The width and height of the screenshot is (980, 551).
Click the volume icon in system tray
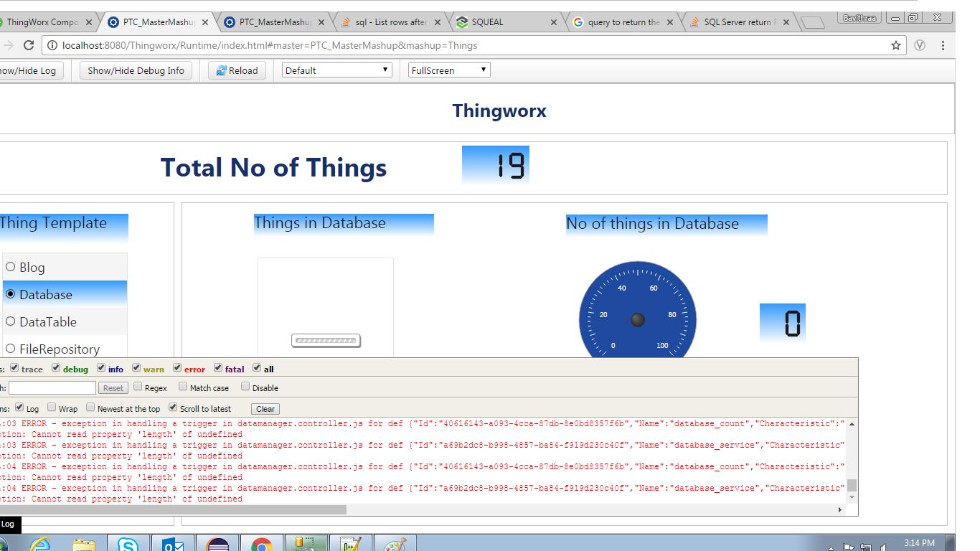coord(882,547)
